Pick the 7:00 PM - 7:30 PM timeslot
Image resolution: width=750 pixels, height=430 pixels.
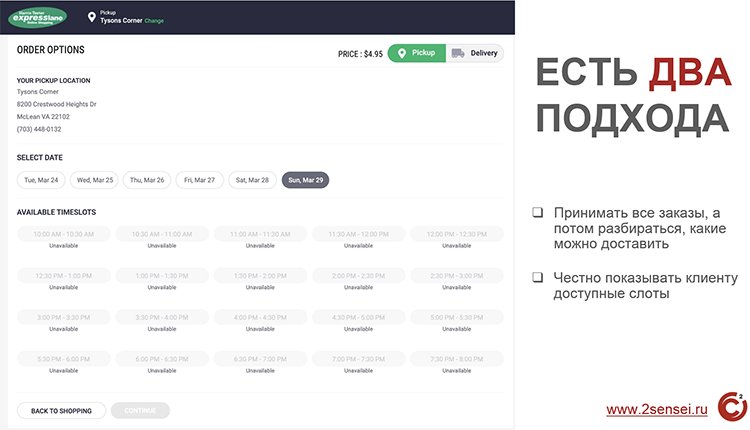click(359, 359)
